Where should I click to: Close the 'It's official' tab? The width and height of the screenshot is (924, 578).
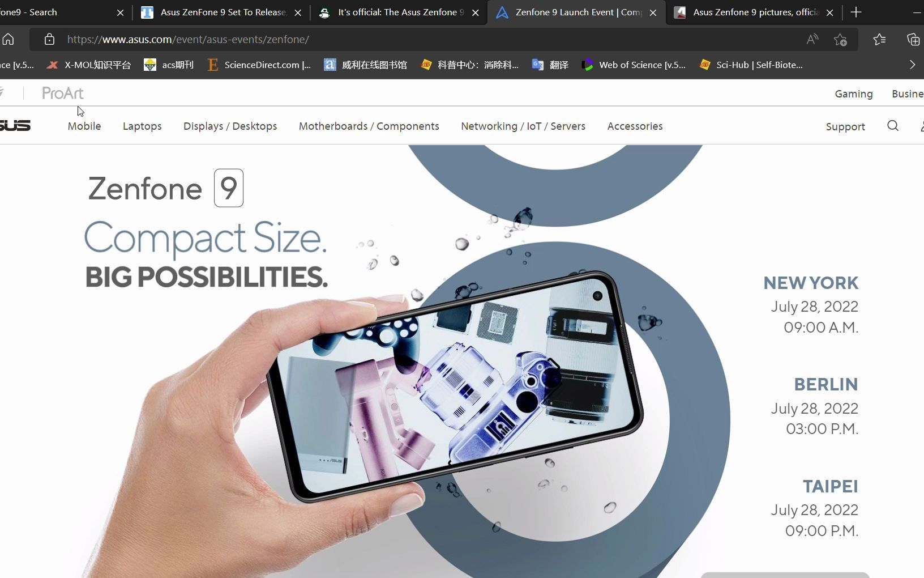click(476, 12)
